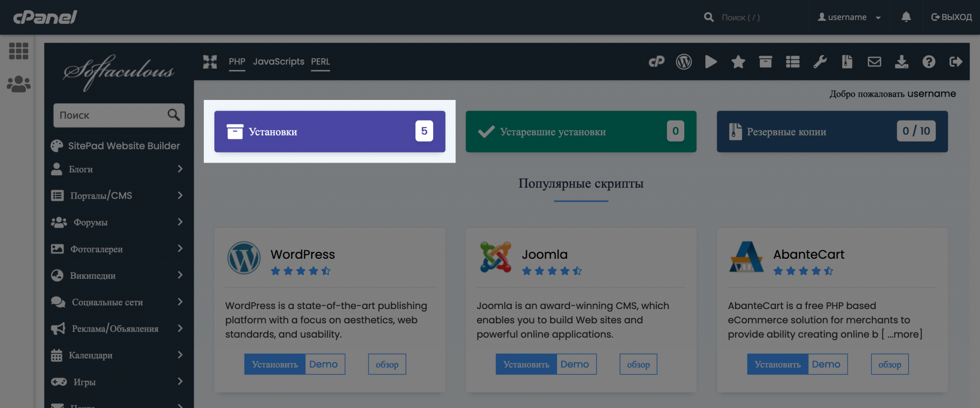Open script ratings with the star icon
The image size is (980, 408).
(738, 62)
